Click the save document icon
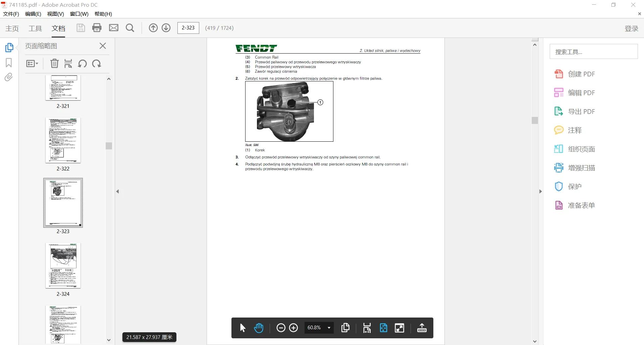Screen dimensions: 644x345 click(80, 28)
